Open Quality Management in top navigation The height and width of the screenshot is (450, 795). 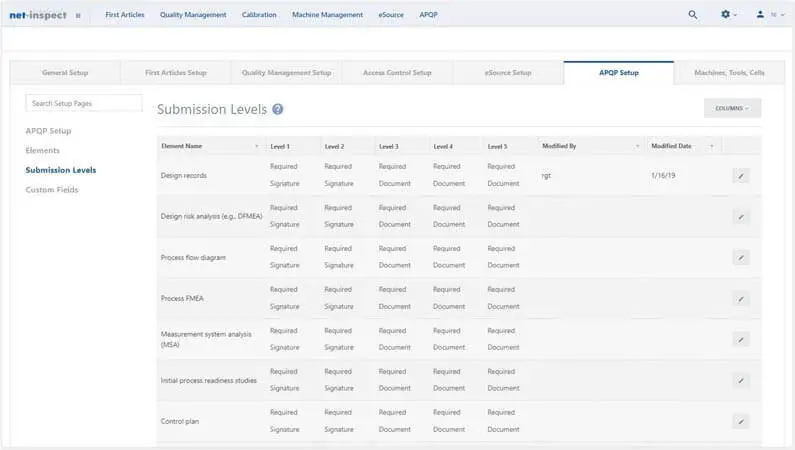(x=193, y=15)
